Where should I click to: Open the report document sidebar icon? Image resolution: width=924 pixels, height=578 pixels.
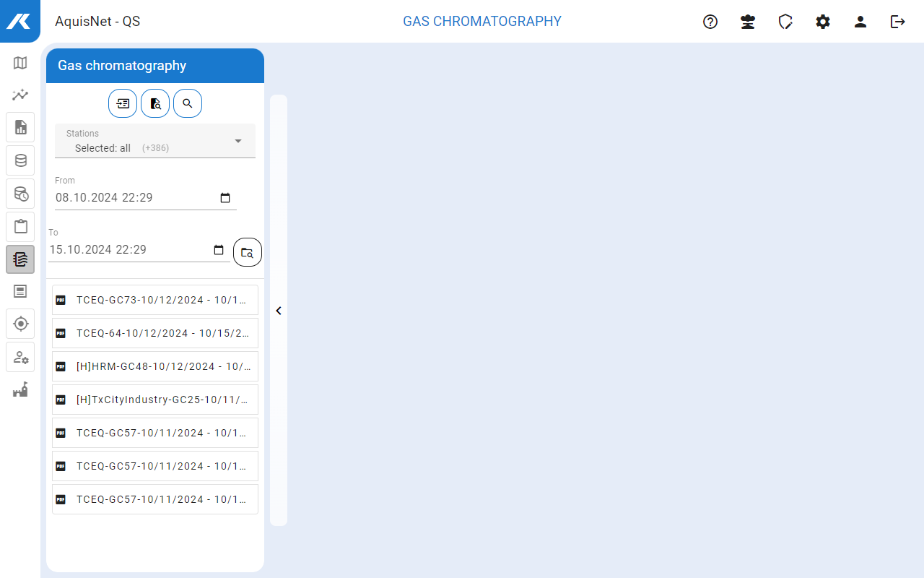[20, 127]
